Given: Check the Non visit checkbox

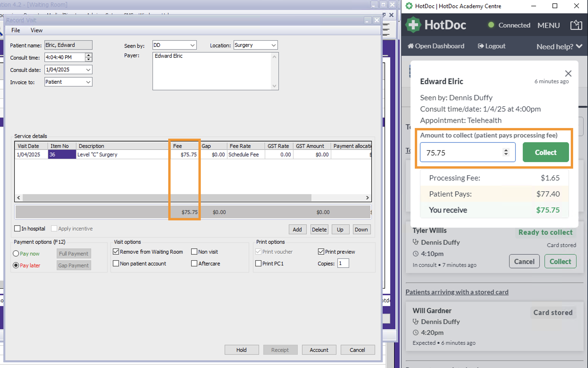Looking at the screenshot, I should coord(194,252).
